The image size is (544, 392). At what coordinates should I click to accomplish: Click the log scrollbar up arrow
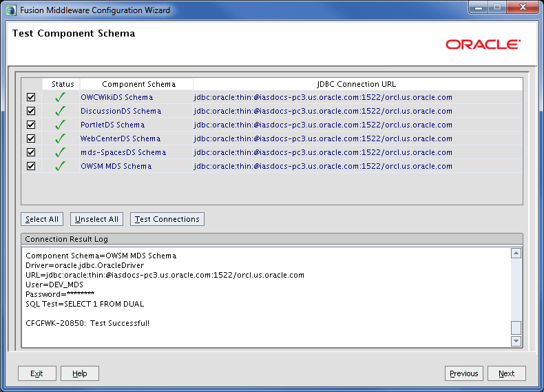click(x=516, y=254)
